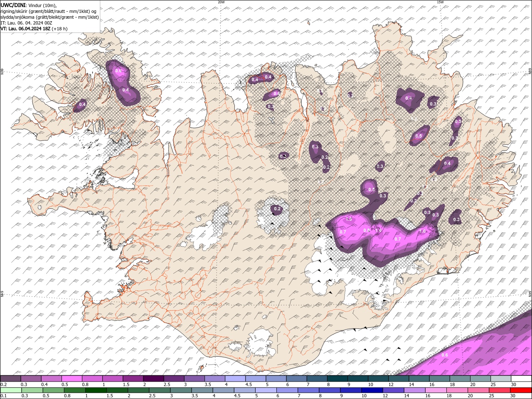Select the light grey 25 swatch in upper legend

501,379
